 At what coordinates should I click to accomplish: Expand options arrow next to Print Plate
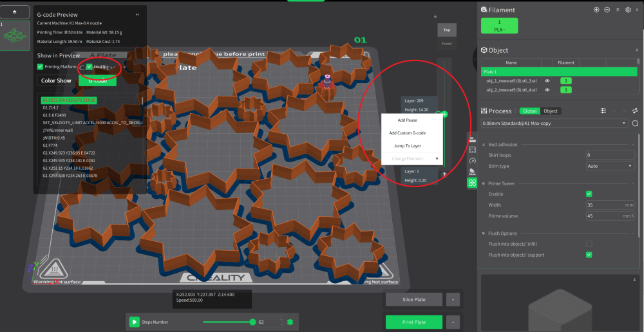[453, 322]
